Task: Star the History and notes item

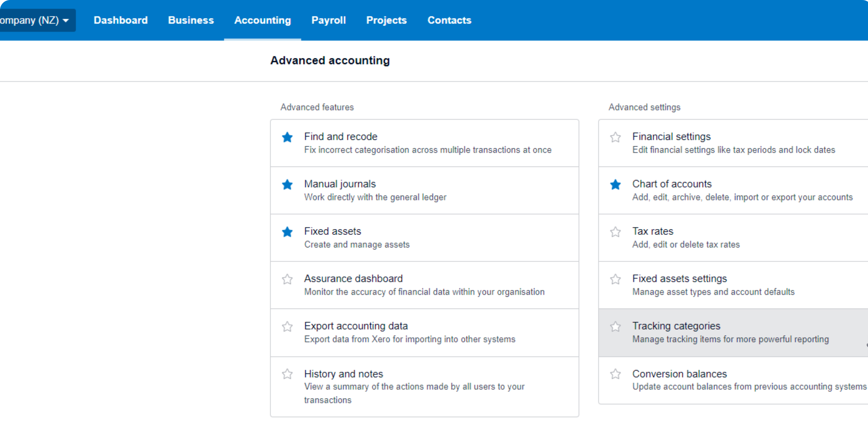Action: (287, 374)
